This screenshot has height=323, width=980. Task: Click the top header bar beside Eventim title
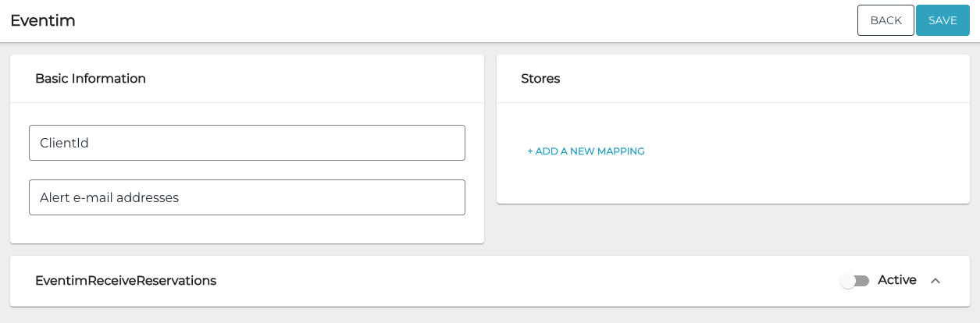tap(469, 21)
